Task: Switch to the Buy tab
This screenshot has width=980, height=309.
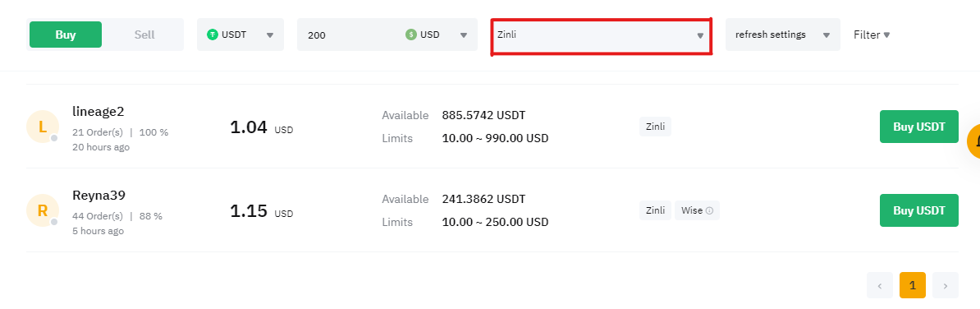Action: point(66,35)
